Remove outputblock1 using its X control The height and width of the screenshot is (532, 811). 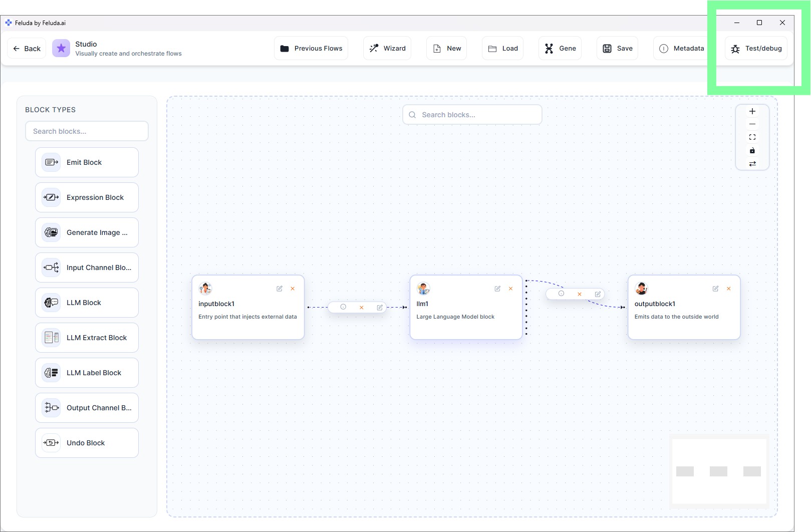(x=729, y=289)
